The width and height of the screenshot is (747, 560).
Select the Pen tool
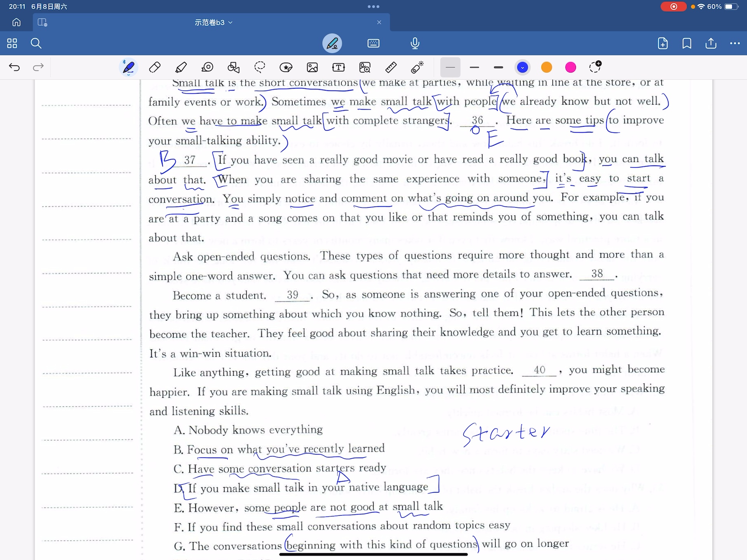(x=128, y=67)
